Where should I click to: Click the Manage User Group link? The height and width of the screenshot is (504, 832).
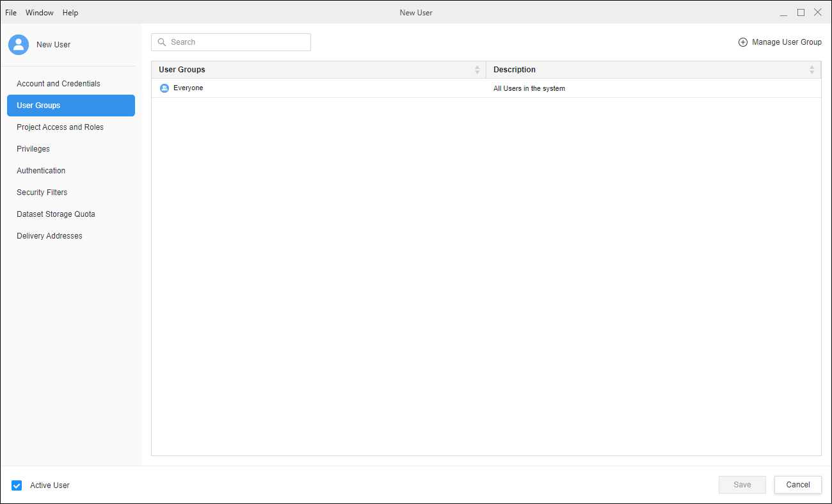point(787,42)
